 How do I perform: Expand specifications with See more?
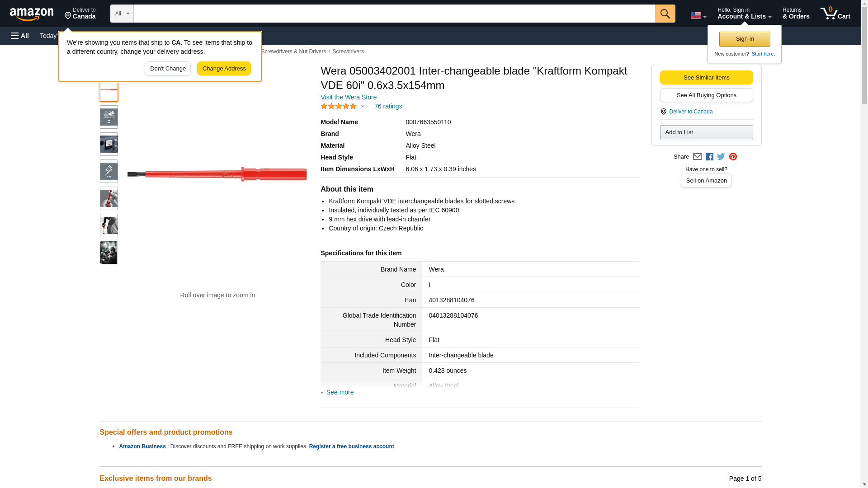(x=340, y=392)
